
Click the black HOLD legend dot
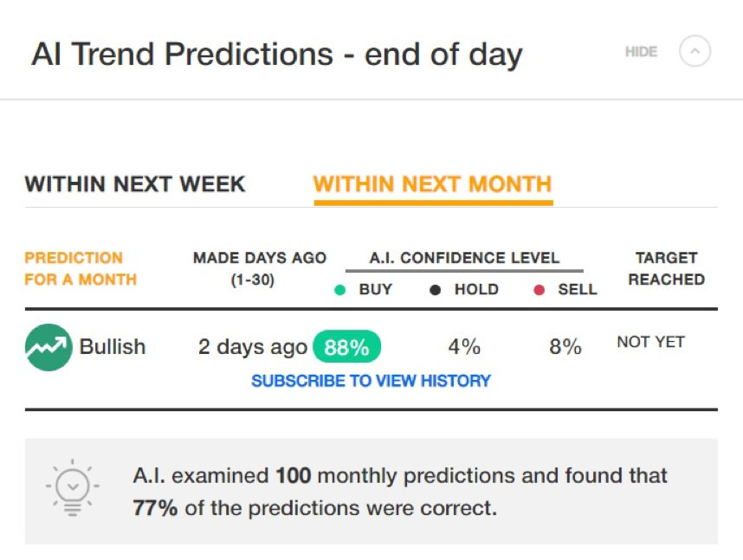pyautogui.click(x=435, y=289)
